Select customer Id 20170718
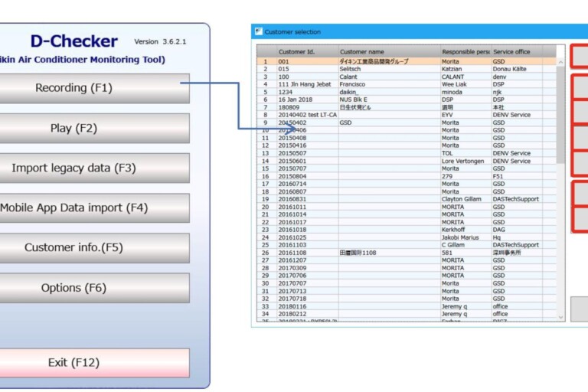The width and height of the screenshot is (588, 392). click(407, 299)
